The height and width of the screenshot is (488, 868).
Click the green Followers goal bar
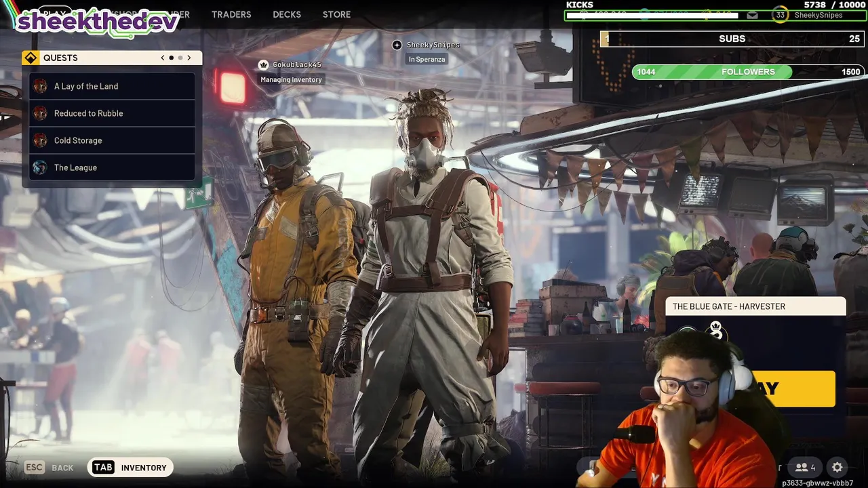(x=748, y=72)
